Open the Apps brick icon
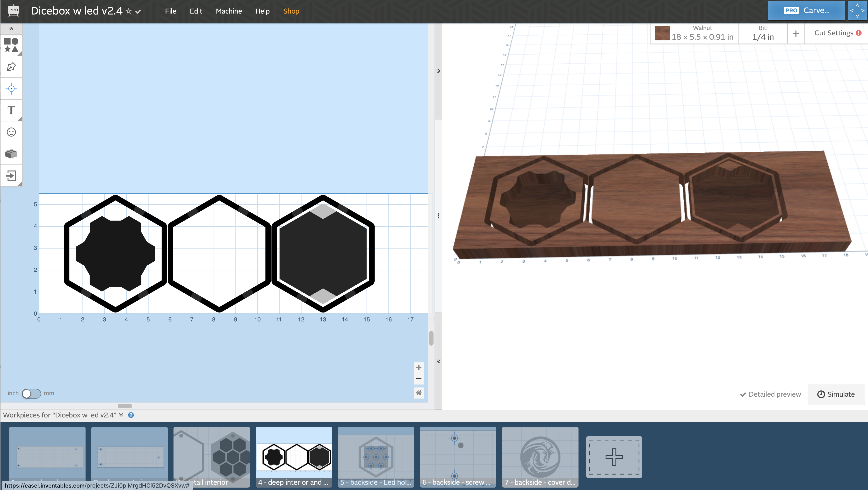Screen dimensions: 868x490 [x=11, y=154]
